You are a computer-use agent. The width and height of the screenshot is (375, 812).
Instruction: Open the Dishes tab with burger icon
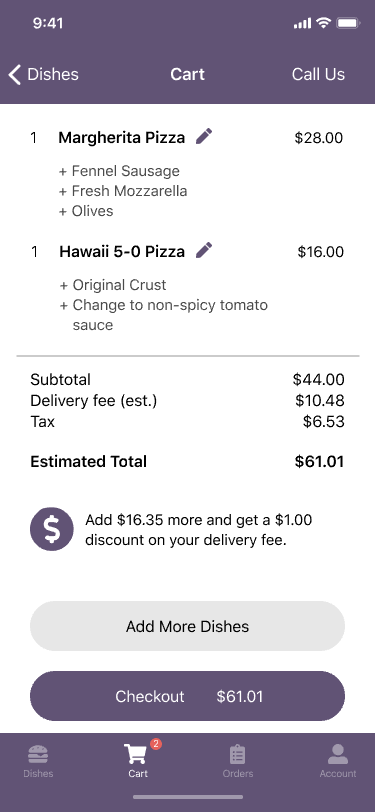[38, 761]
